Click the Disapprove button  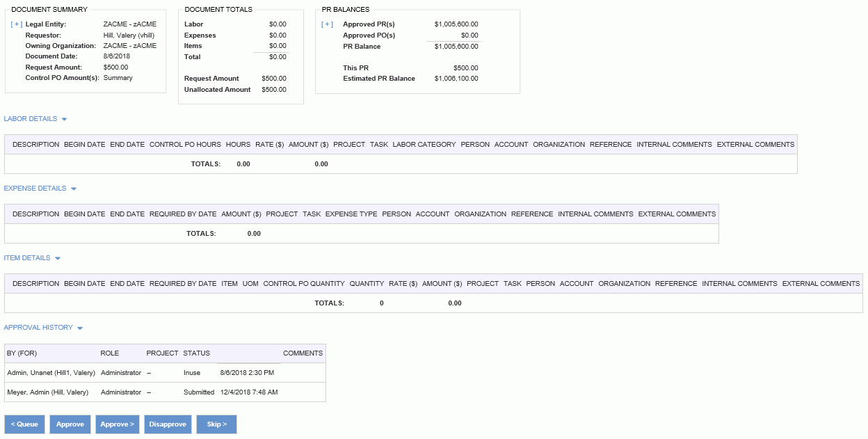tap(168, 424)
